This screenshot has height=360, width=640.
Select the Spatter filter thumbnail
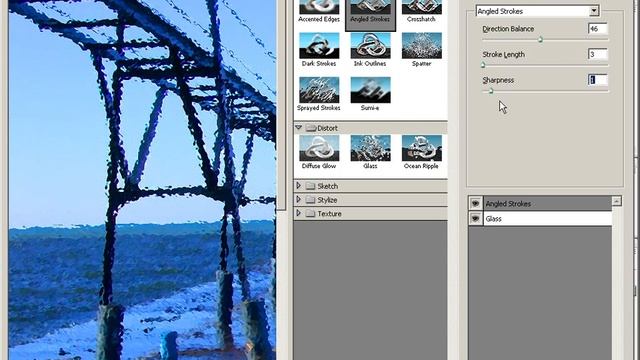pos(422,45)
